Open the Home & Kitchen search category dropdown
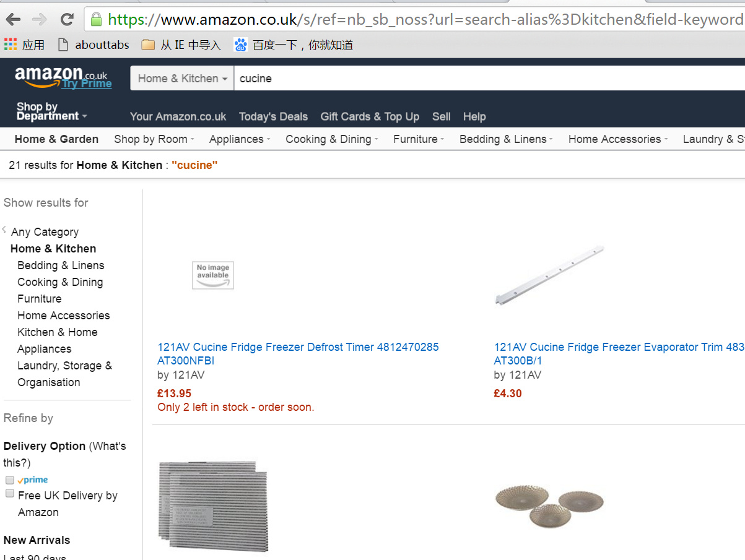The image size is (745, 560). click(x=182, y=79)
